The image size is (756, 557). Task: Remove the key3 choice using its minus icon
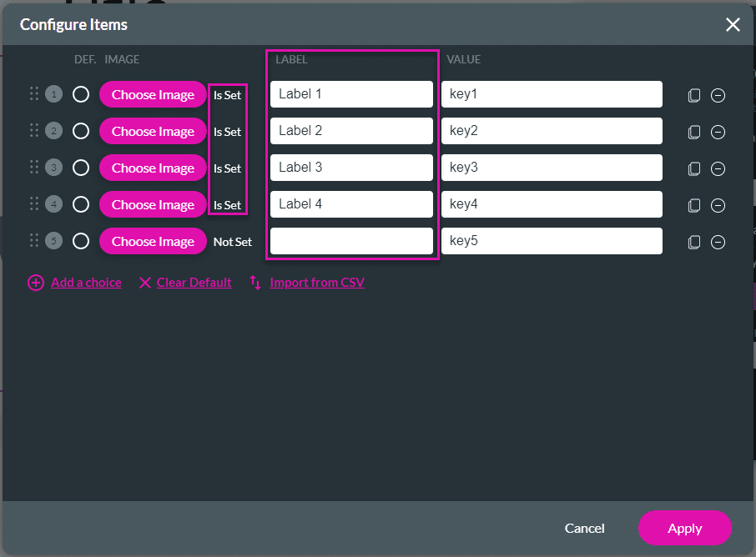click(718, 168)
